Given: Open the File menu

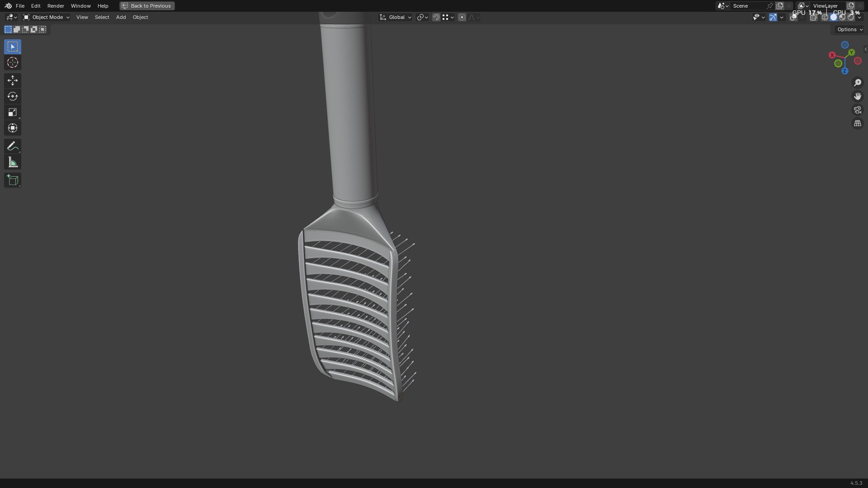Looking at the screenshot, I should tap(20, 6).
